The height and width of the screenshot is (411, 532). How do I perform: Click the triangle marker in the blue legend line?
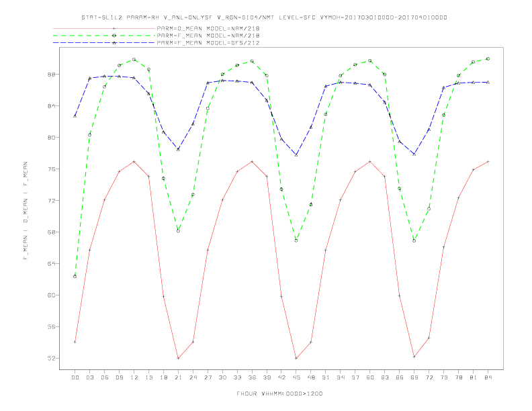[114, 43]
